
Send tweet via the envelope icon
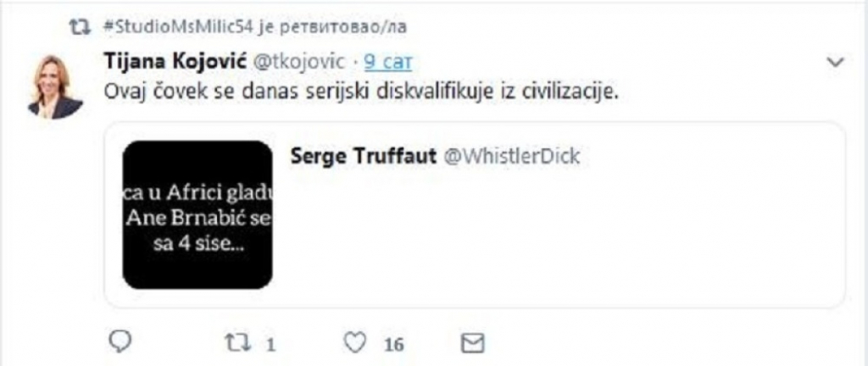click(473, 344)
